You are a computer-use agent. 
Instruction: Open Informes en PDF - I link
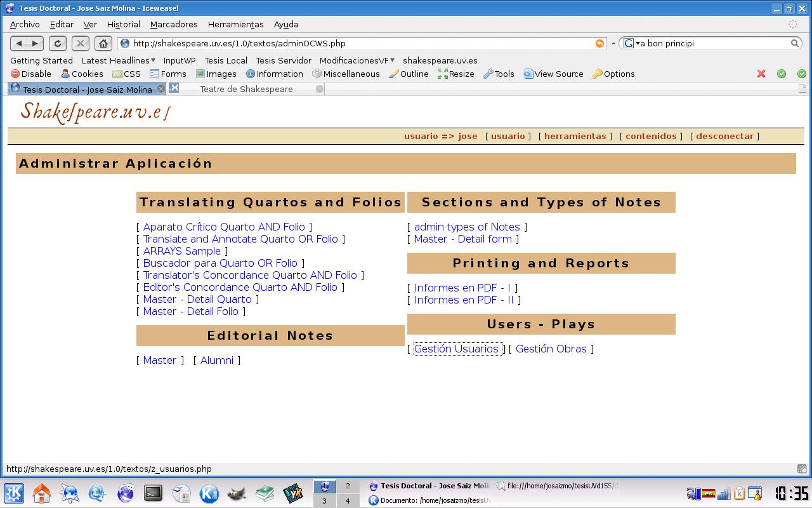(x=462, y=288)
